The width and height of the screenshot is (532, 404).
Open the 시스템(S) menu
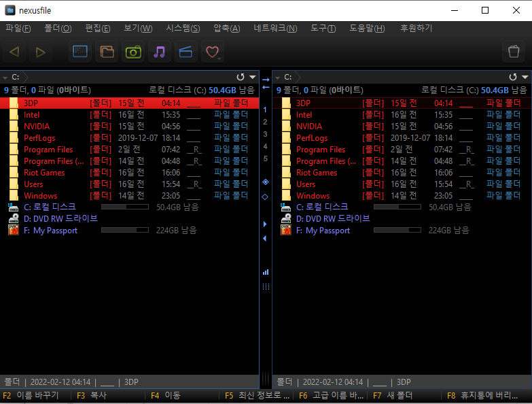[x=183, y=28]
